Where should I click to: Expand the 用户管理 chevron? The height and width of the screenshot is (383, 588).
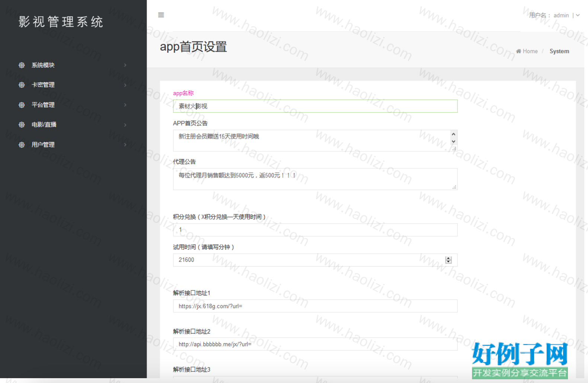point(125,145)
